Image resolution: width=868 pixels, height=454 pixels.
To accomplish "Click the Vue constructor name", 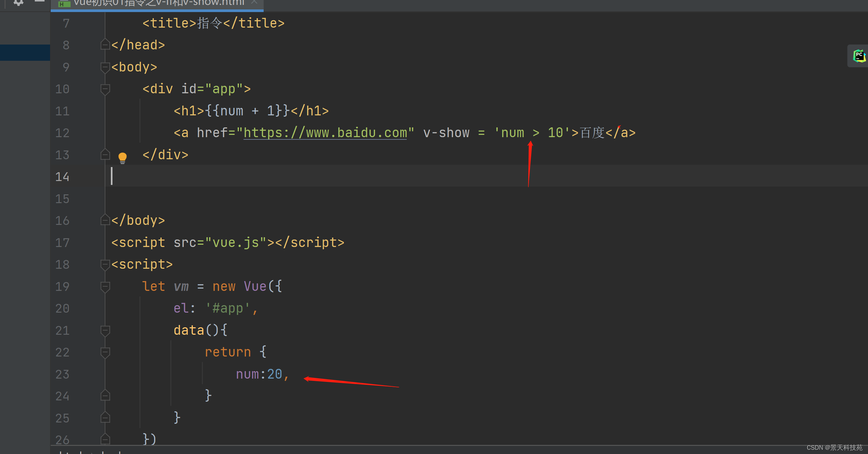I will click(255, 286).
